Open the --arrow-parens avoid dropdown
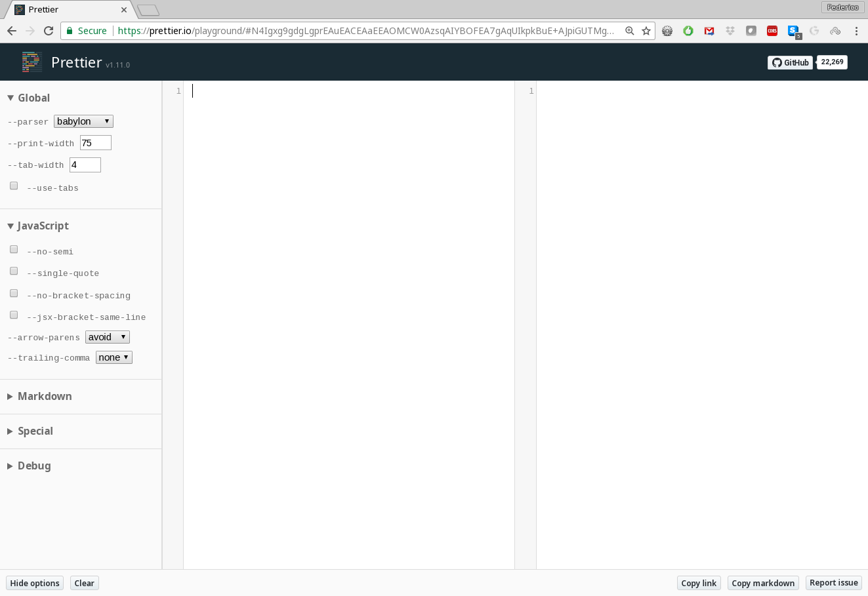The width and height of the screenshot is (868, 596). coord(108,337)
